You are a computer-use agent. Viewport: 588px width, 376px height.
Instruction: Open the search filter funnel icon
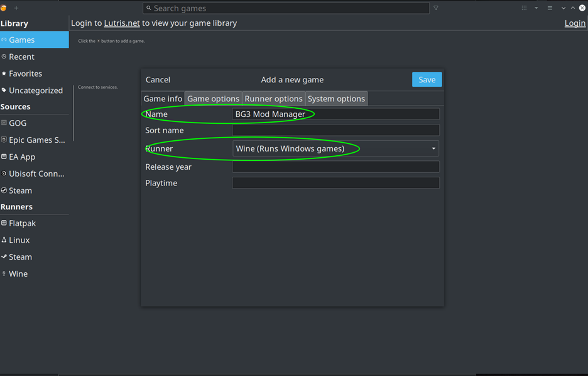[x=436, y=8]
